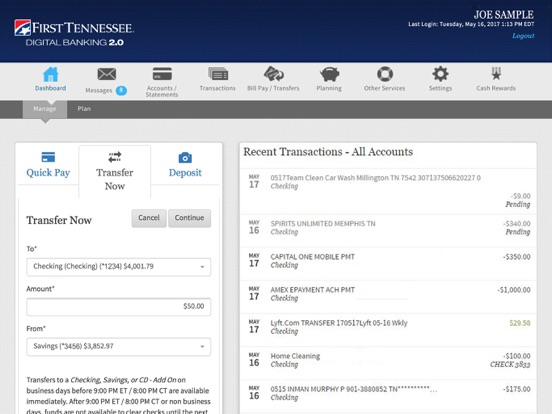Open the Settings gear icon
Screen dimensions: 552x414
(x=440, y=74)
